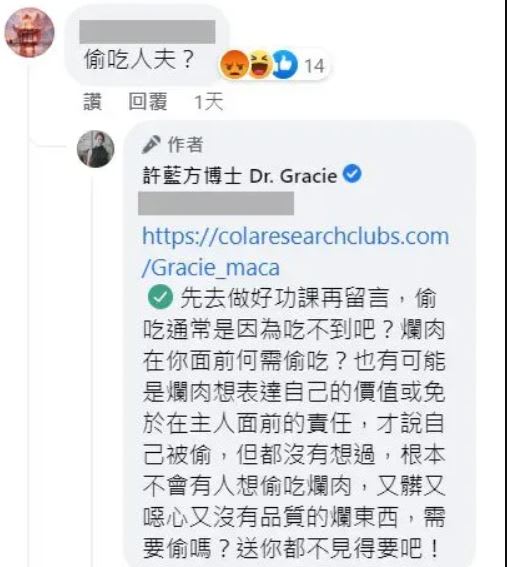Image resolution: width=507 pixels, height=567 pixels.
Task: Open the Gracie_maca link line
Action: (211, 268)
